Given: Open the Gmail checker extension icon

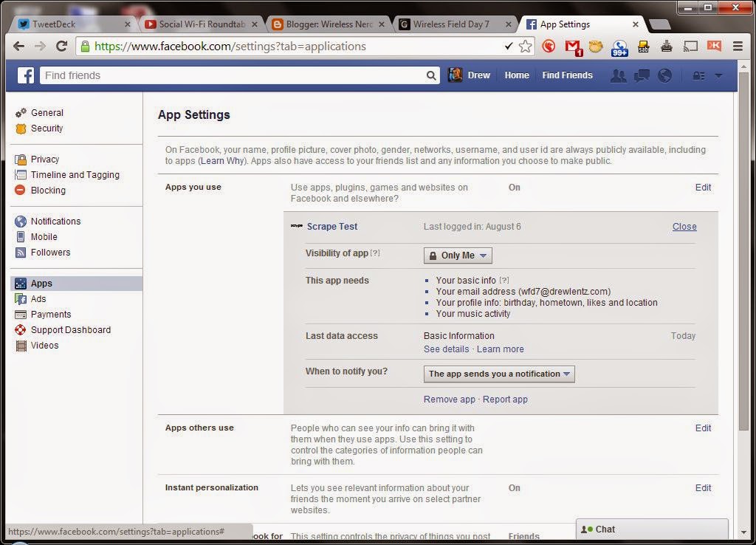Looking at the screenshot, I should 573,47.
